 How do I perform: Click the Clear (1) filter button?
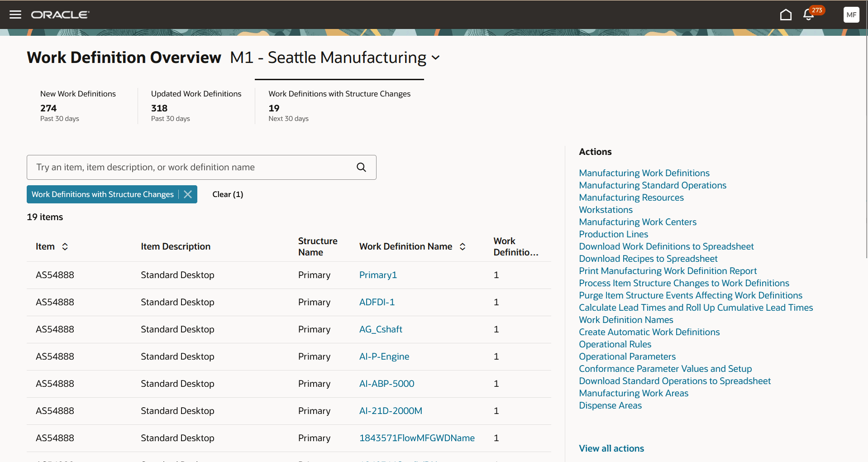(228, 194)
